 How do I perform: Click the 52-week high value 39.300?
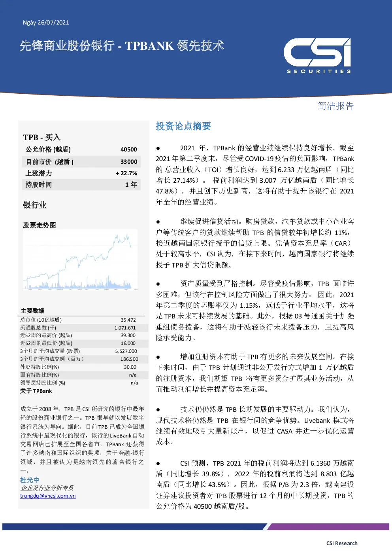128,335
